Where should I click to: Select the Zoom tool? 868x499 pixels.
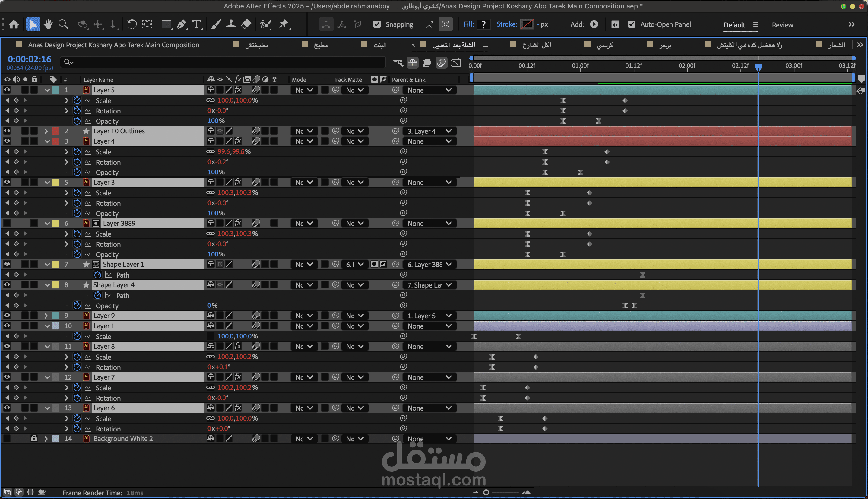(63, 24)
